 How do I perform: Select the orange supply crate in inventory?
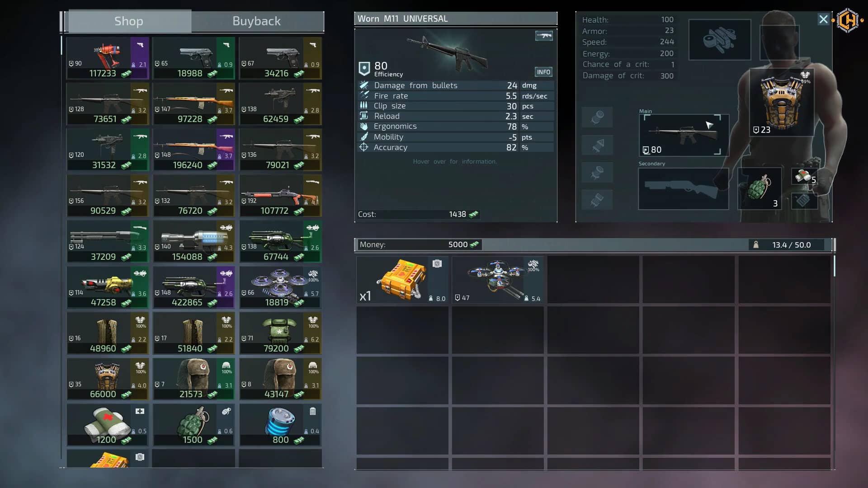pyautogui.click(x=401, y=279)
